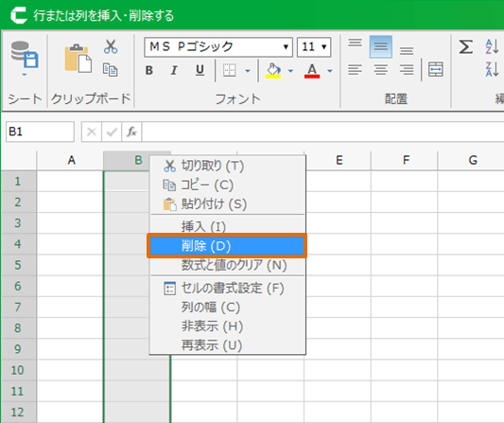Sort descending Z to A
Screen dimensions: 504x423
click(x=492, y=69)
